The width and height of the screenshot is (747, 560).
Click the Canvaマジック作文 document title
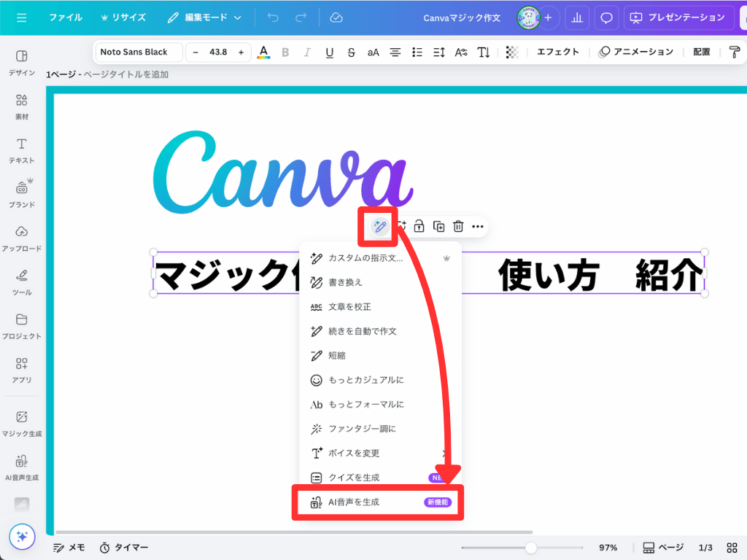462,17
